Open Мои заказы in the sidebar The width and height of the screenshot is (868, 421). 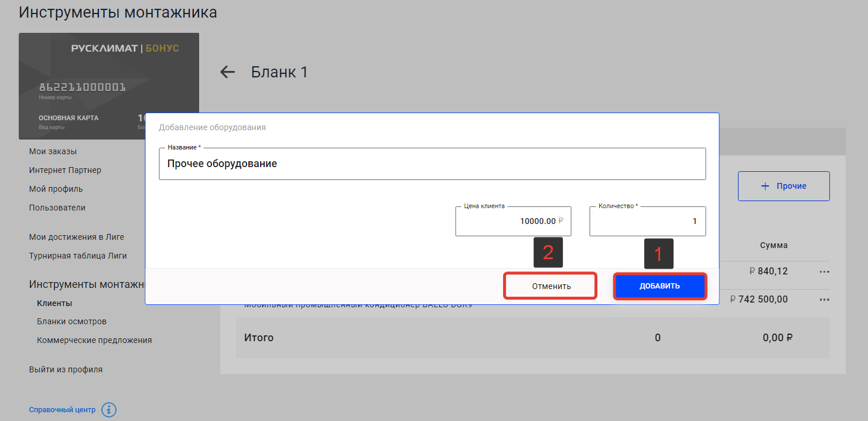point(53,151)
